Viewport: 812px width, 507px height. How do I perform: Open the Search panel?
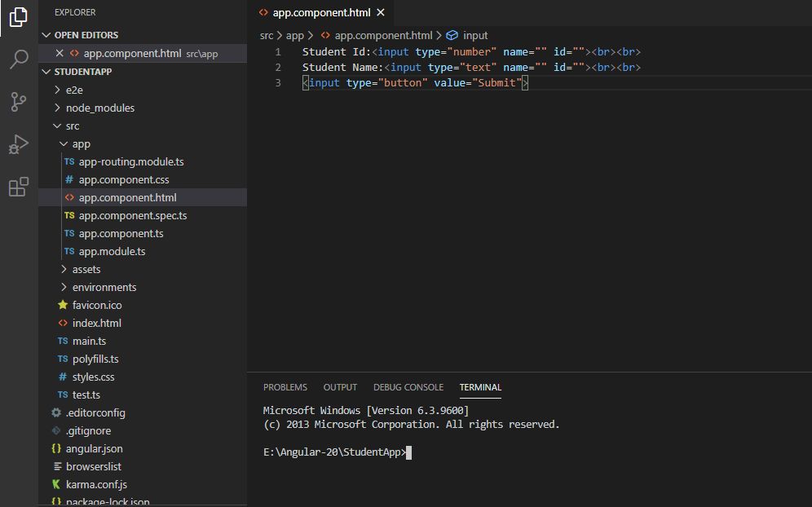(18, 60)
